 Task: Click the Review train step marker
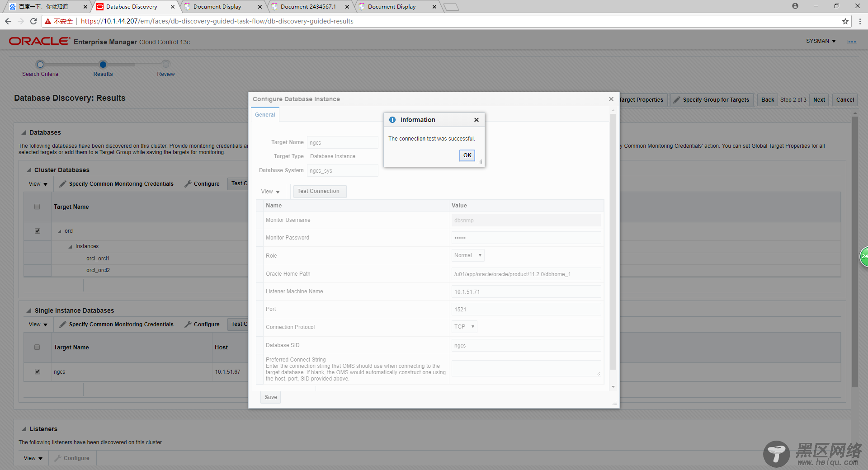coord(166,64)
